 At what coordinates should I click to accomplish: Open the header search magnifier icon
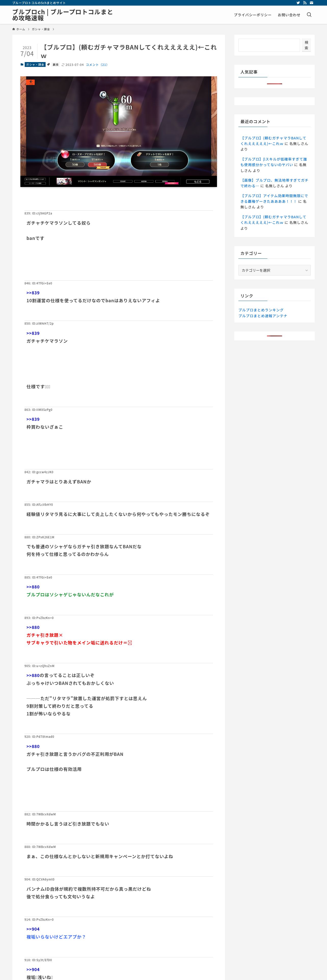tap(309, 15)
